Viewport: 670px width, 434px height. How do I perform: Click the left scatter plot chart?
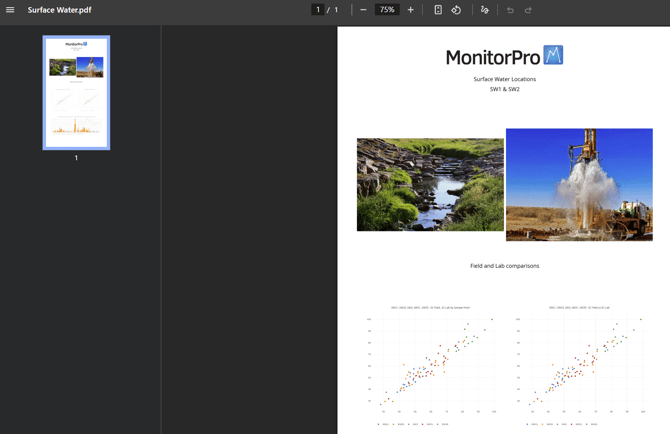click(x=430, y=365)
